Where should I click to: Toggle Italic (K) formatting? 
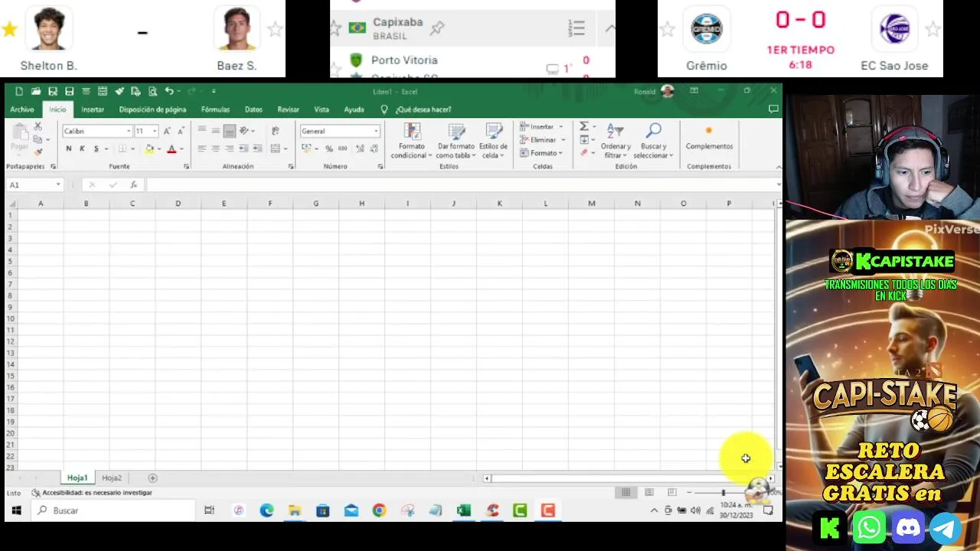pyautogui.click(x=82, y=148)
